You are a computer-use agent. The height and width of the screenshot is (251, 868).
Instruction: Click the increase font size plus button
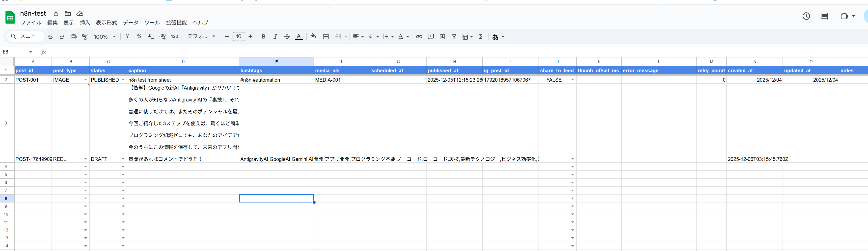(x=250, y=37)
